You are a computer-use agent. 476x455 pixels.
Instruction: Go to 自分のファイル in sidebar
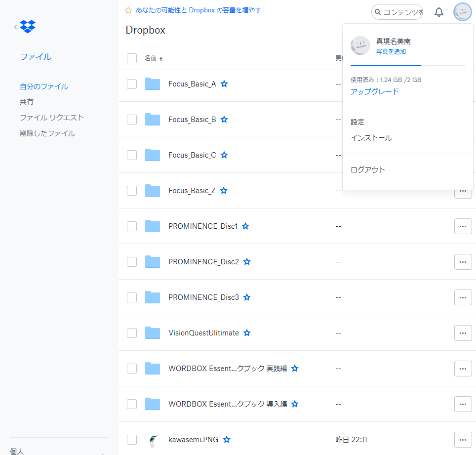(x=44, y=86)
